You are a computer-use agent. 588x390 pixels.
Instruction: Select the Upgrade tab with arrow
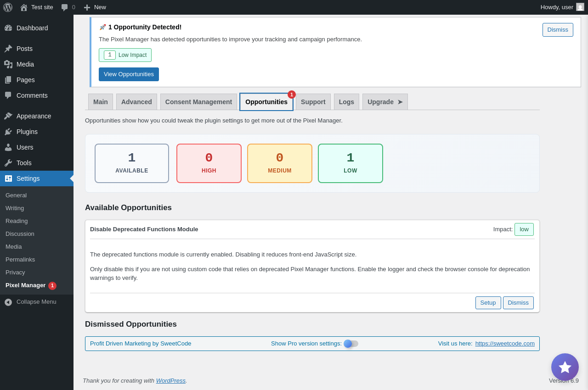coord(385,102)
